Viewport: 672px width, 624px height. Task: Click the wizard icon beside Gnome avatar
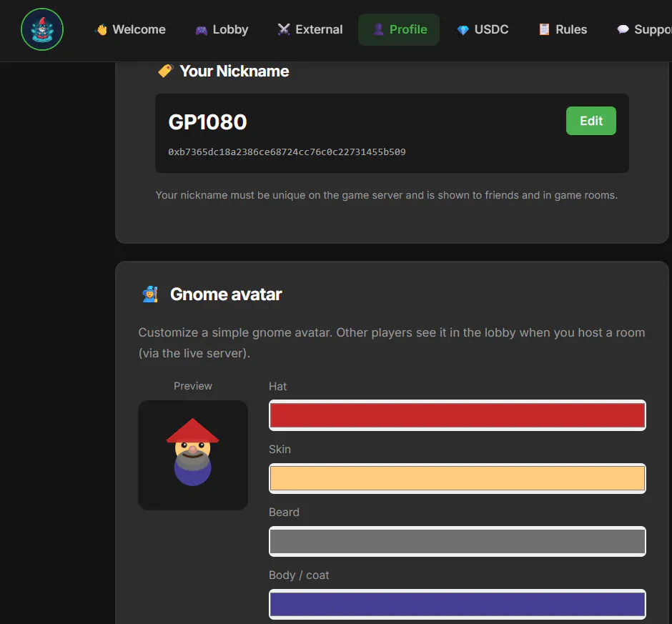pos(150,294)
